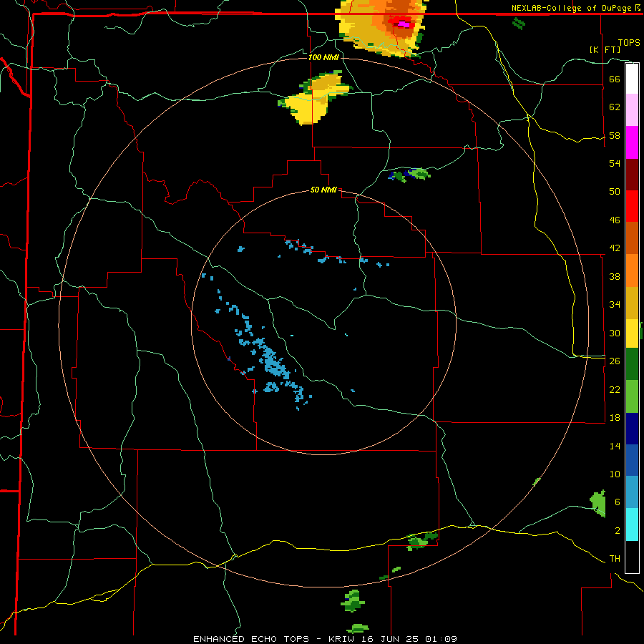Select the yellow swatch on the color scale
This screenshot has width=644, height=644.
632,333
